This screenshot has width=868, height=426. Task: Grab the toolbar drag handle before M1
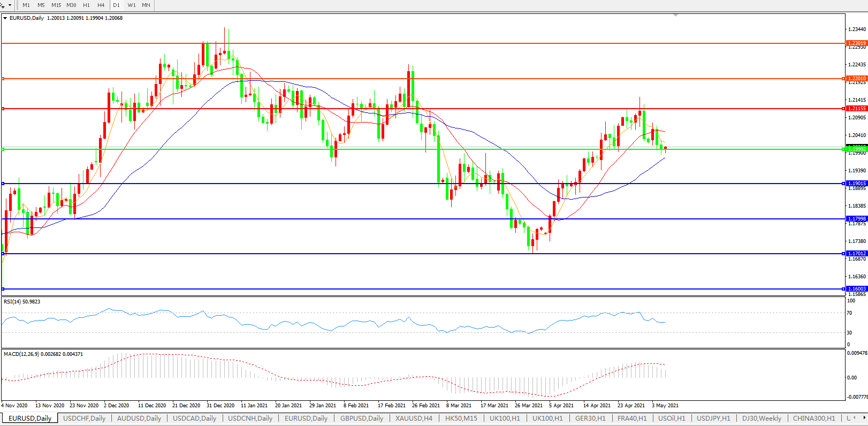17,5
